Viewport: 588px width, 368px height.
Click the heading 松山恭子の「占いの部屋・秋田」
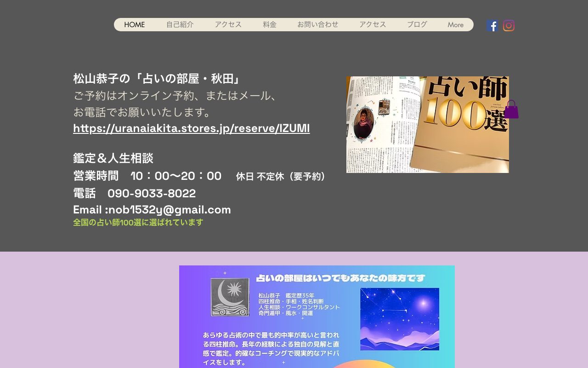pos(157,79)
